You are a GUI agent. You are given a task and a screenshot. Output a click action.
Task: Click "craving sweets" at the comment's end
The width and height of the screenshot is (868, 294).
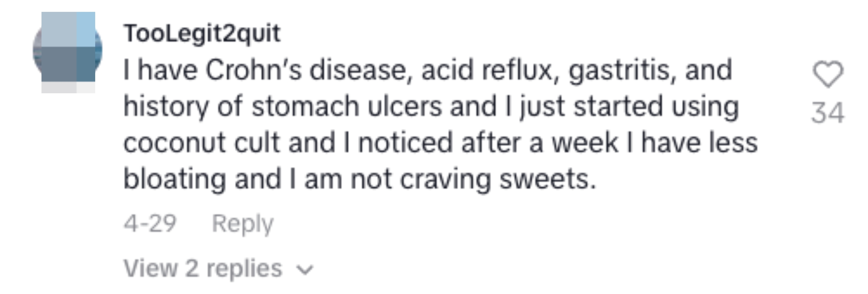(497, 179)
